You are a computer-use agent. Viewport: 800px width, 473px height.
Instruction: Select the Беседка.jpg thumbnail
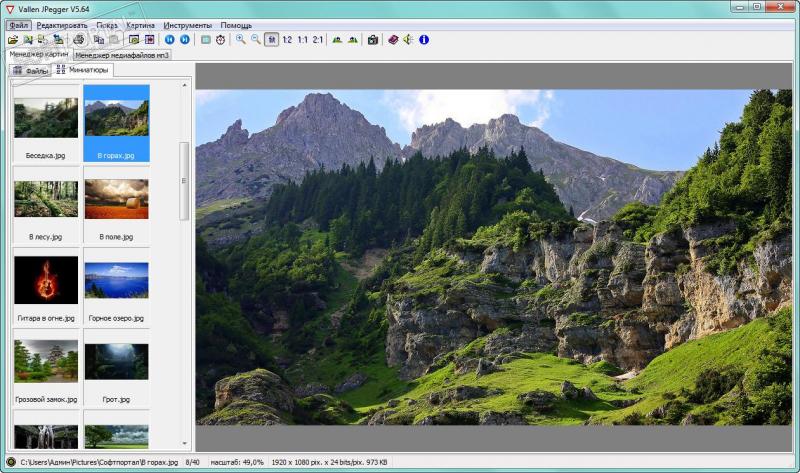pos(46,123)
